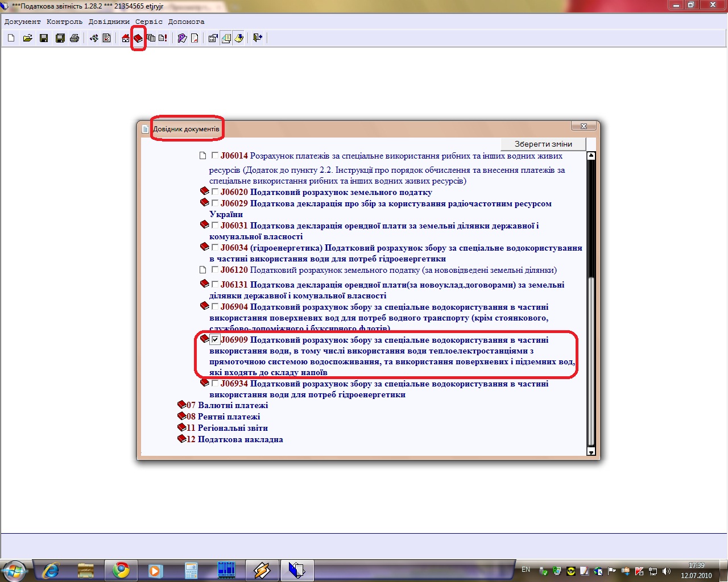Open the Сервіс menu
Image resolution: width=728 pixels, height=582 pixels.
(148, 22)
